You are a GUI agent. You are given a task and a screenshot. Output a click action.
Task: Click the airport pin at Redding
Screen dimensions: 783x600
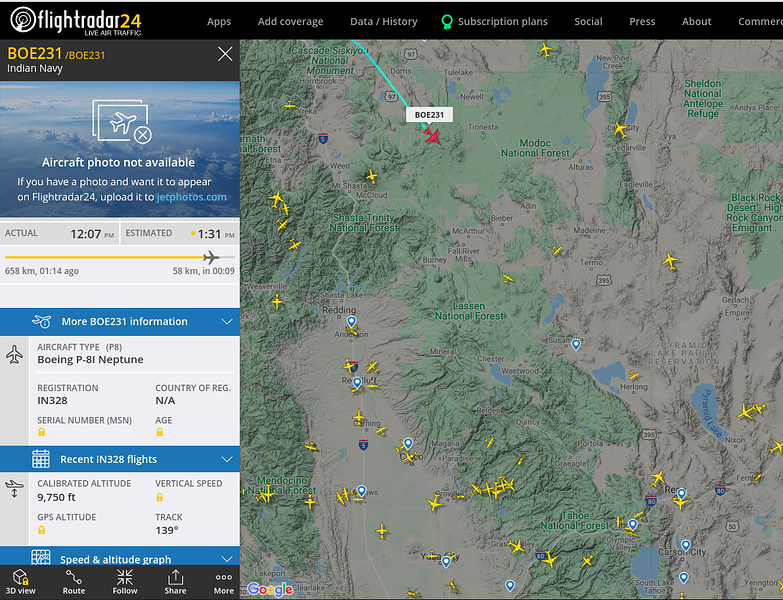tap(352, 321)
